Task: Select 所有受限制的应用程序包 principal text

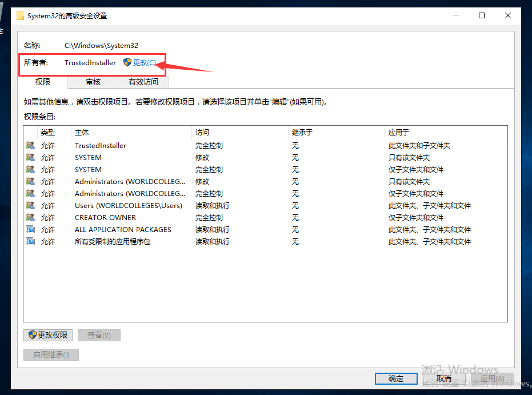Action: [x=113, y=242]
